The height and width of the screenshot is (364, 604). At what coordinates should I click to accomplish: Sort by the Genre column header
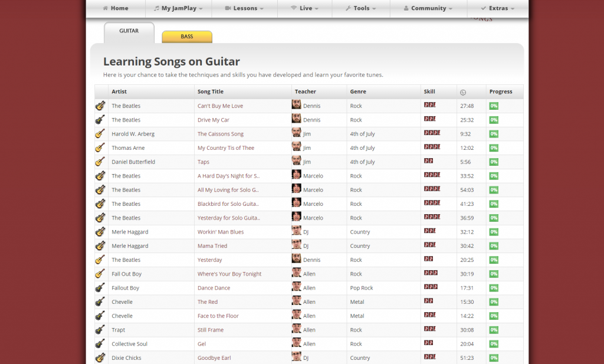pyautogui.click(x=358, y=91)
